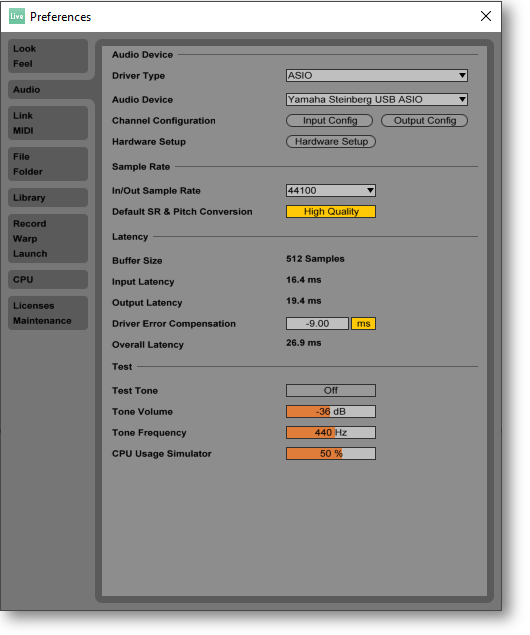Image resolution: width=530 pixels, height=635 pixels.
Task: Click the Default SR & Pitch Conversion label
Action: (182, 211)
